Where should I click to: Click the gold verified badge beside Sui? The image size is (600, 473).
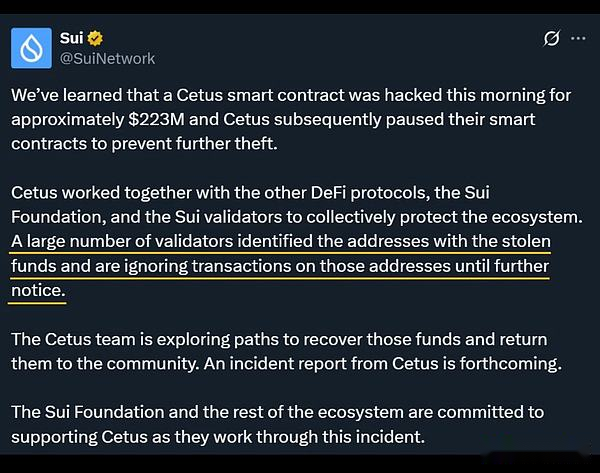pos(95,38)
